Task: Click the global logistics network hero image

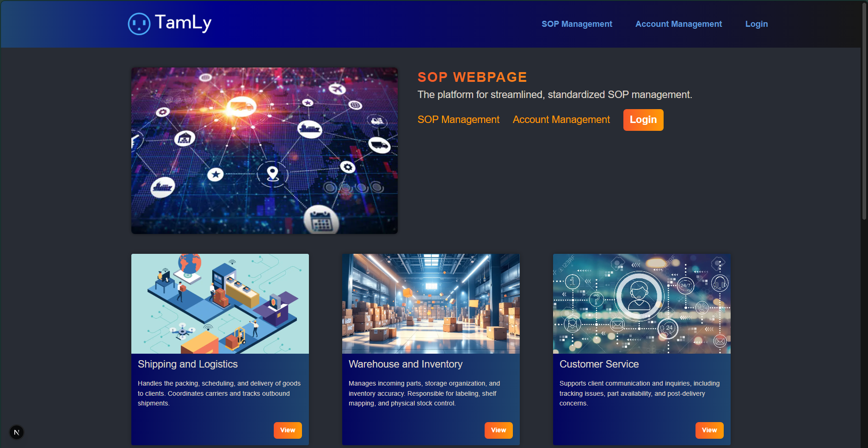Action: (264, 151)
